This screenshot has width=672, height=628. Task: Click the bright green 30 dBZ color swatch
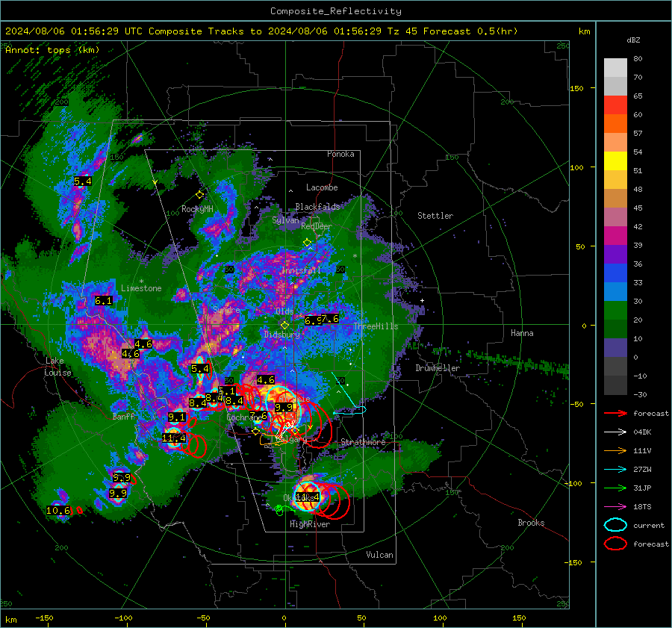[x=615, y=311]
